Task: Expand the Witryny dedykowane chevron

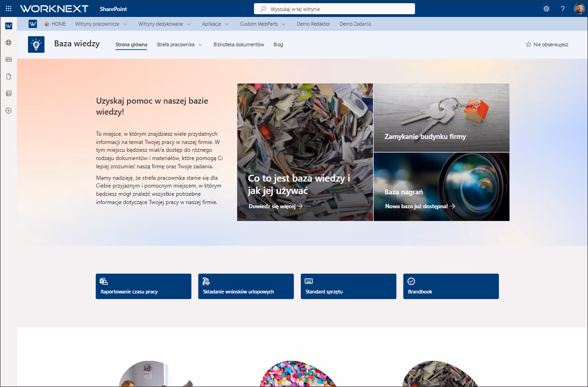Action: 189,24
